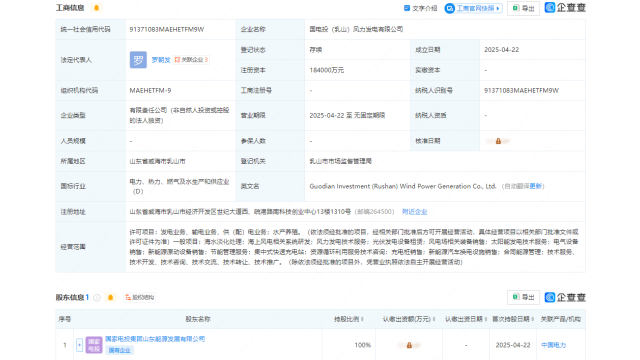
Task: Open legal representative 罗朝发 link
Action: point(161,60)
